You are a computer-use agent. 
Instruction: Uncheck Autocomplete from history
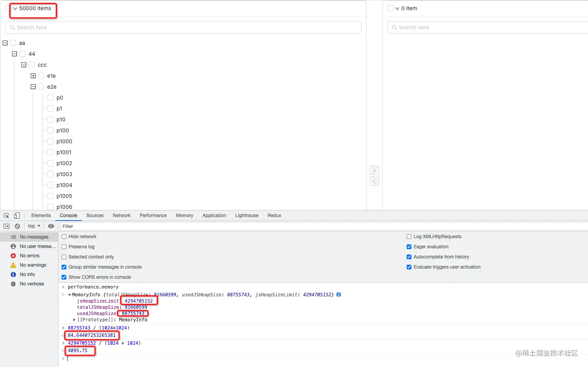pyautogui.click(x=409, y=257)
